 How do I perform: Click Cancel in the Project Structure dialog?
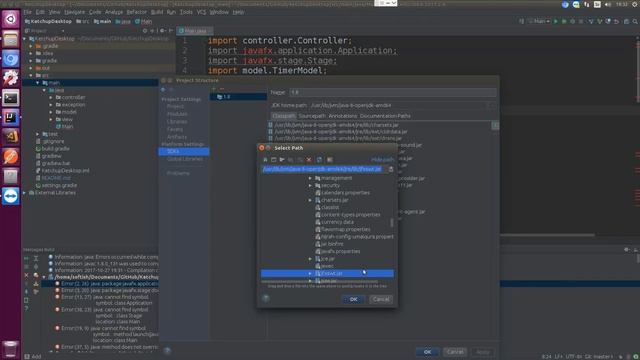(x=455, y=352)
